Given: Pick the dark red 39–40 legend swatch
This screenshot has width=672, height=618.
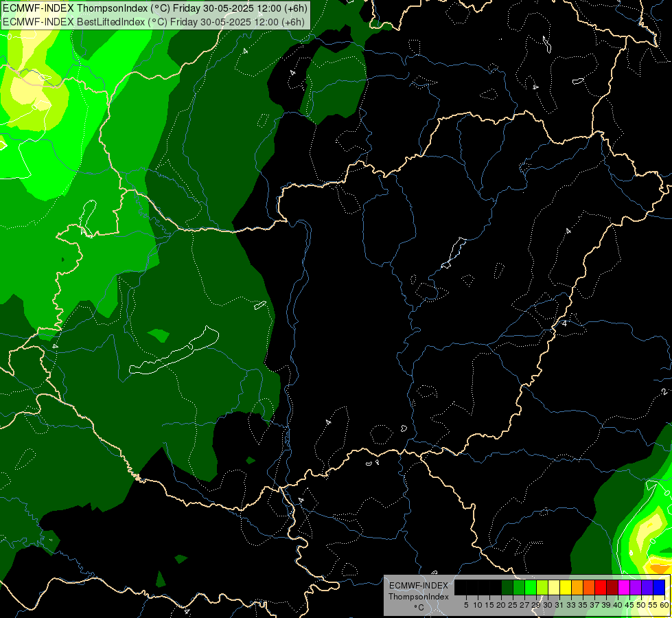Looking at the screenshot, I should click(612, 587).
